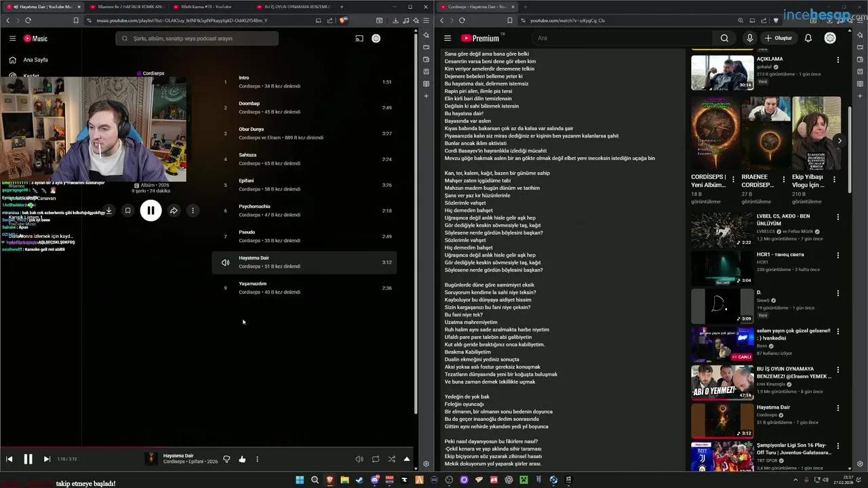Reload the YouTube Music page
Viewport: 868px width, 488px height.
pos(28,20)
